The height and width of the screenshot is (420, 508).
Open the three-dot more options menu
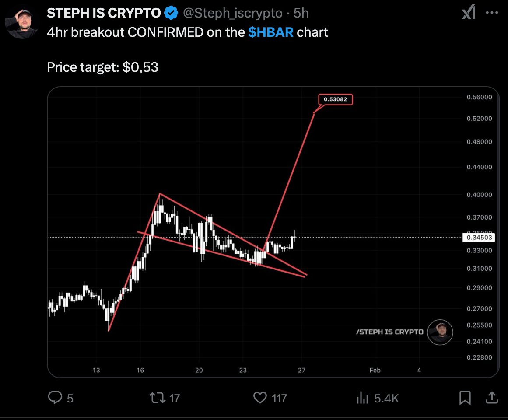point(492,13)
